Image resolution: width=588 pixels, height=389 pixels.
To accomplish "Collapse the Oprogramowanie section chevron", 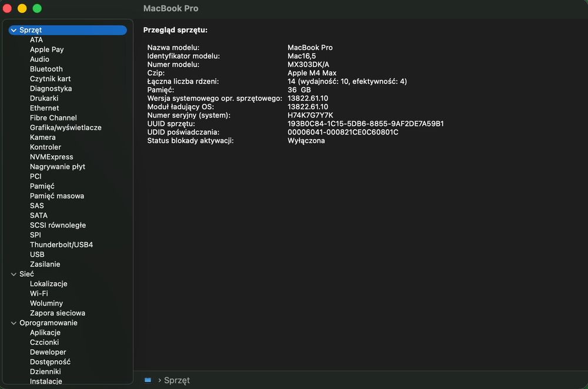I will [x=14, y=323].
